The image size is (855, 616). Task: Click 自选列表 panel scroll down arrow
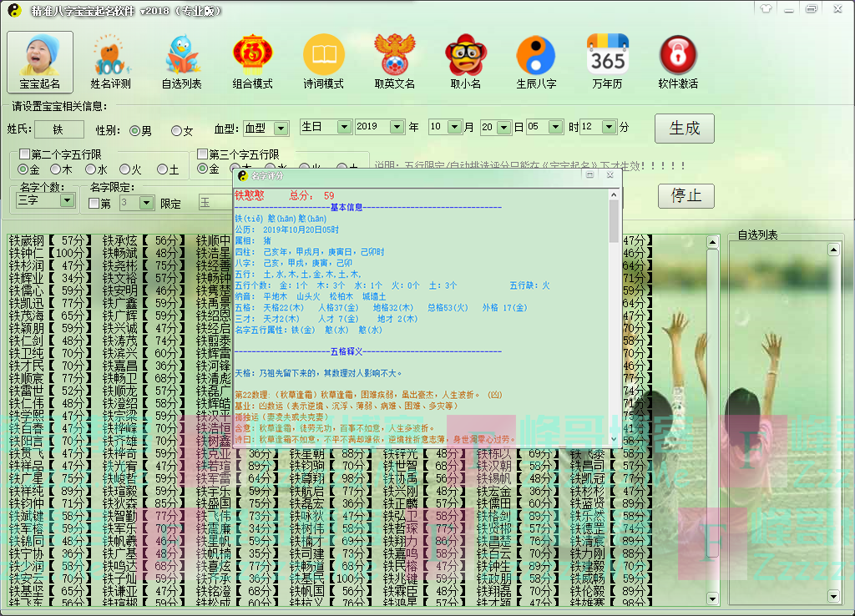pos(834,596)
